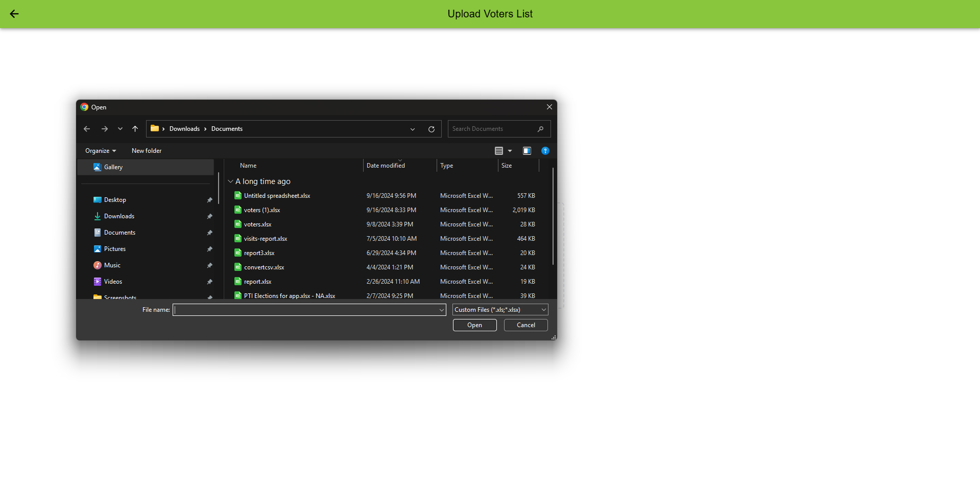
Task: Click the up-one-level arrow icon
Action: [135, 129]
